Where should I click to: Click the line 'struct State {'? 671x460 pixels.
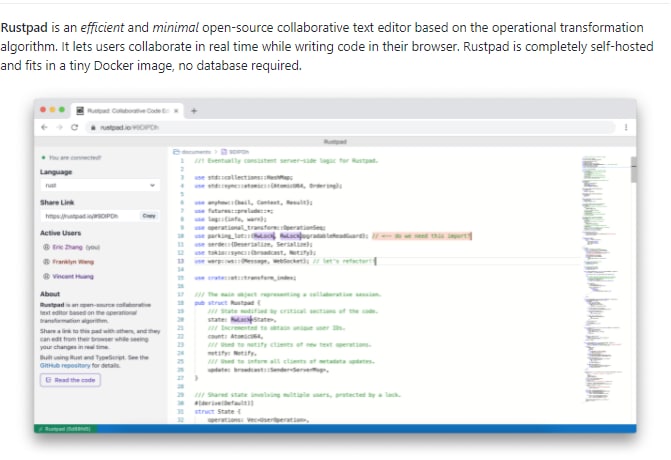(218, 412)
